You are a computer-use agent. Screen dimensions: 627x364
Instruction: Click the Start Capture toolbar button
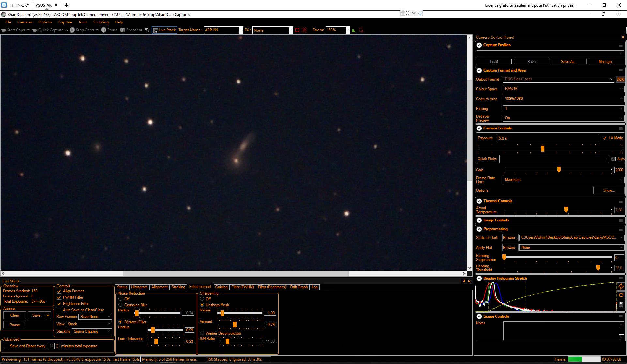[x=16, y=30]
